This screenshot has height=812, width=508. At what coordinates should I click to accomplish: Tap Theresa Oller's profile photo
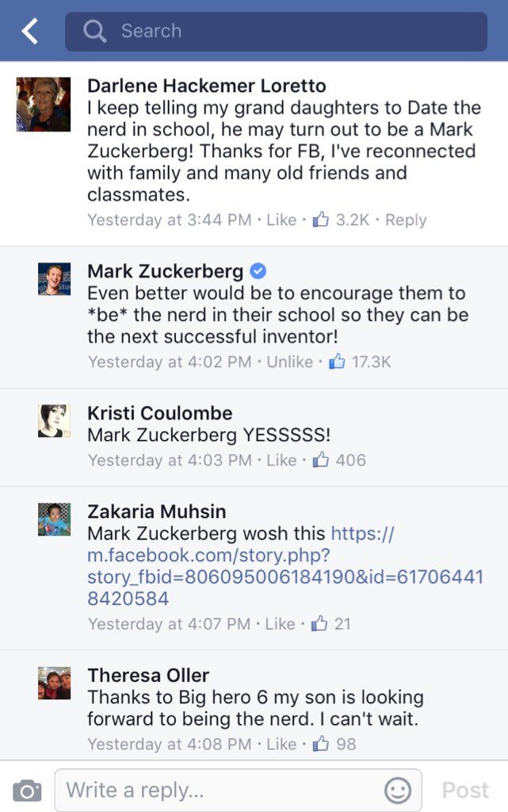54,683
